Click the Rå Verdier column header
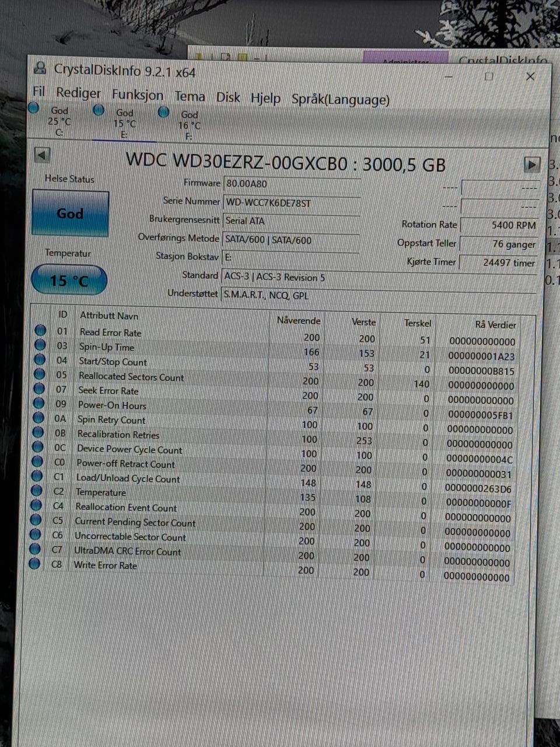560x747 pixels. point(495,325)
